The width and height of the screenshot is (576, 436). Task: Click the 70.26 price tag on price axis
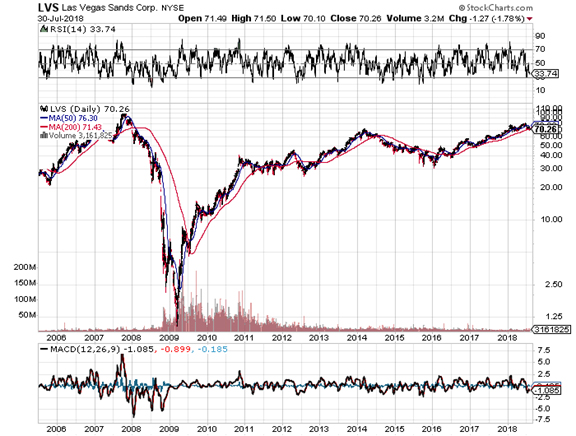[x=546, y=129]
